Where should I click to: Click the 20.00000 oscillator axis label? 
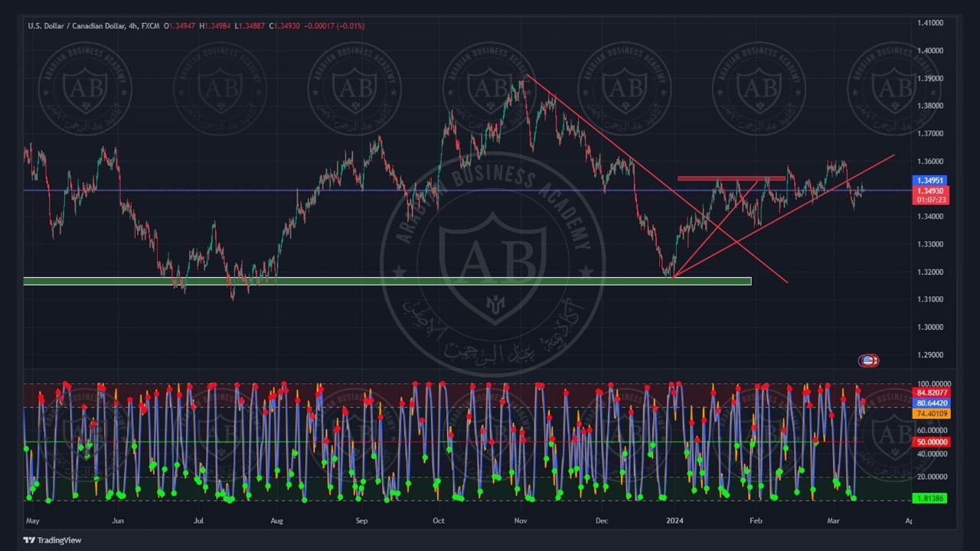pyautogui.click(x=931, y=477)
